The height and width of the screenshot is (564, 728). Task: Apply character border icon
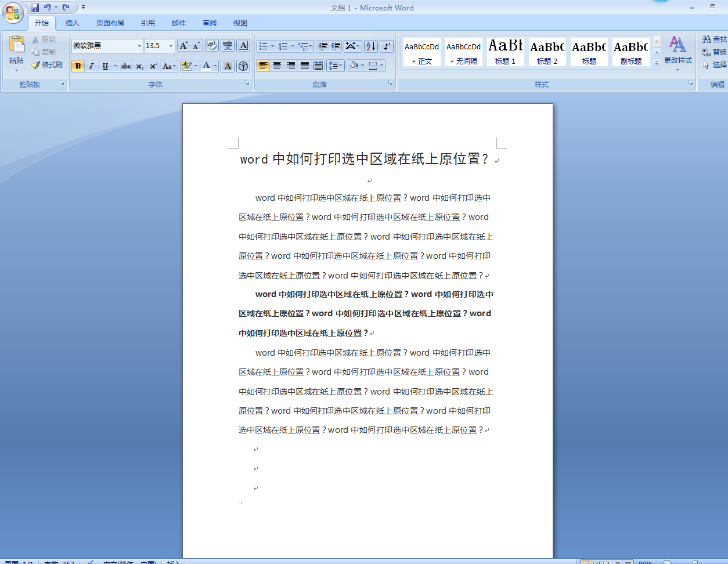tap(243, 46)
